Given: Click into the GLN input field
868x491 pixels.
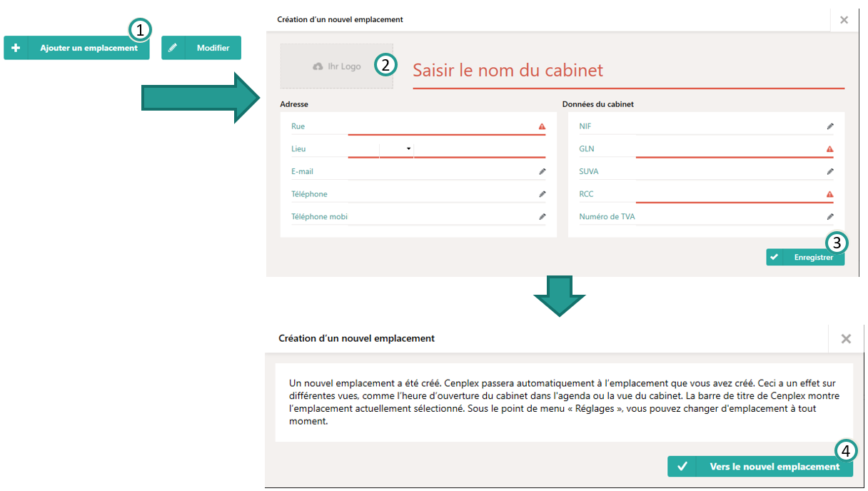Looking at the screenshot, I should tap(728, 149).
